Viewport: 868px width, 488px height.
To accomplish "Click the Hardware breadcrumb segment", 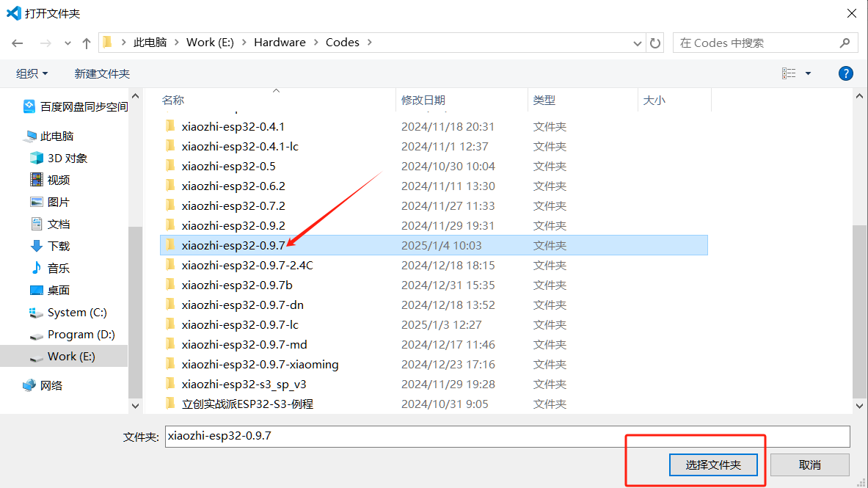I will [x=280, y=43].
